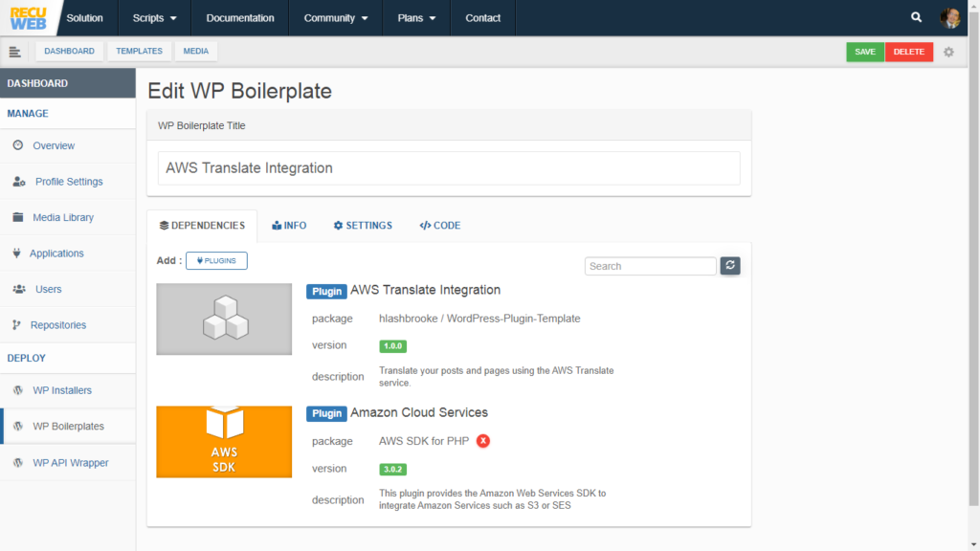The width and height of the screenshot is (980, 551).
Task: Switch to the Code tab
Action: click(x=440, y=226)
